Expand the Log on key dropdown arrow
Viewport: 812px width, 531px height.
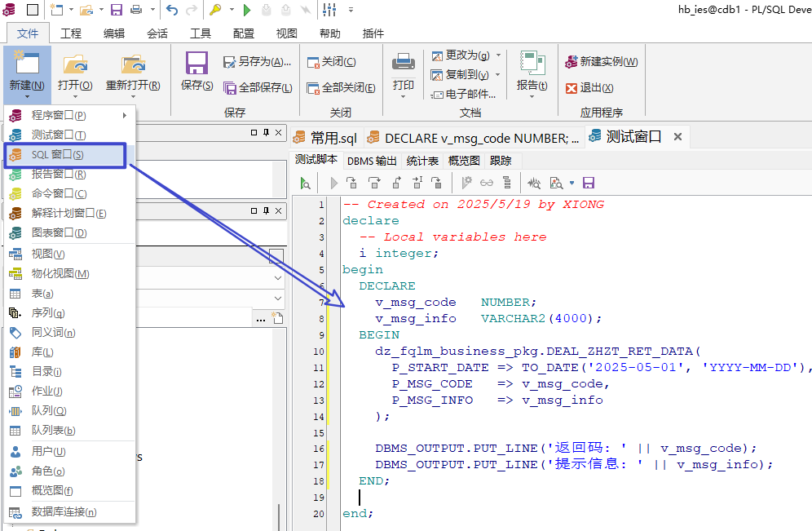click(232, 9)
